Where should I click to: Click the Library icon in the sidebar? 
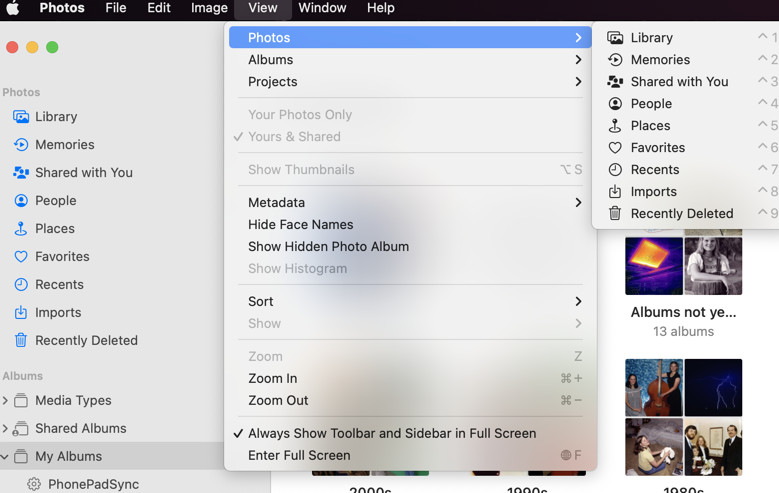click(x=21, y=117)
